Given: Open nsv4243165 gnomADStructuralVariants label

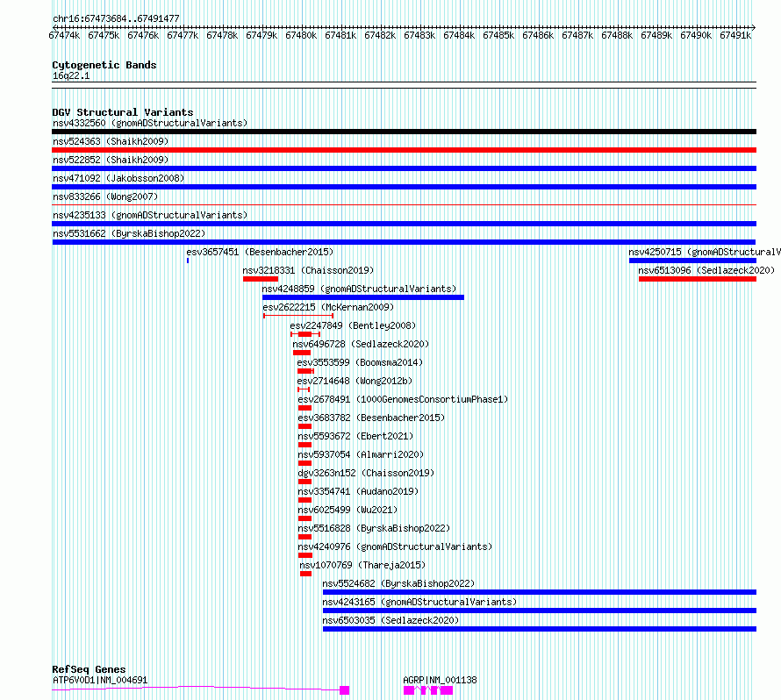Looking at the screenshot, I should click(419, 602).
